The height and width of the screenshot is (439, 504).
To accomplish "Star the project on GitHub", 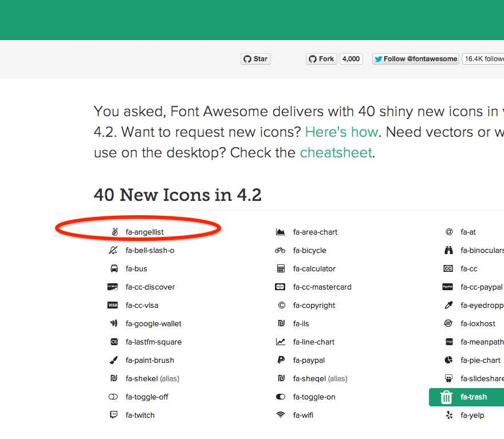I will 255,59.
